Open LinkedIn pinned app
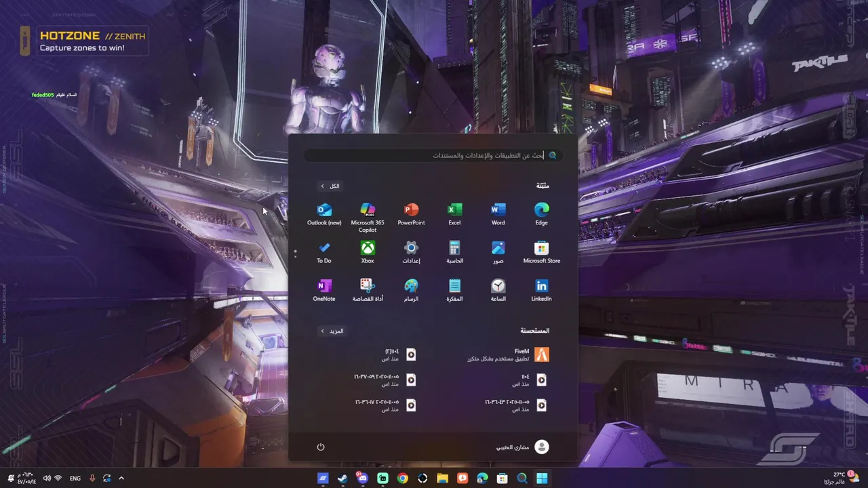 [x=541, y=290]
